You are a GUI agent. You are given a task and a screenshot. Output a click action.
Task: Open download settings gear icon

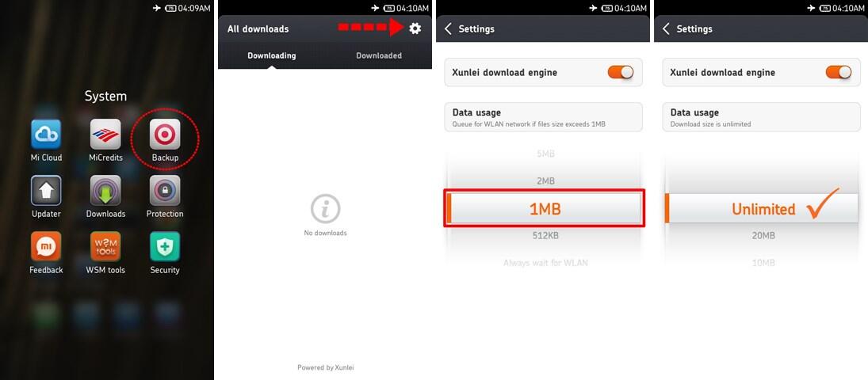[415, 28]
